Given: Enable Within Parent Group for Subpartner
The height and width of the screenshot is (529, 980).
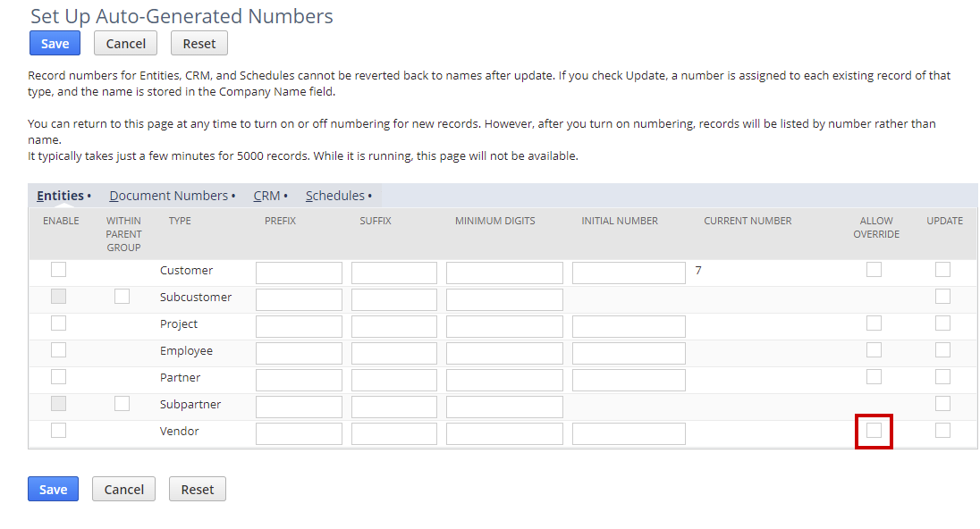Looking at the screenshot, I should (x=122, y=404).
